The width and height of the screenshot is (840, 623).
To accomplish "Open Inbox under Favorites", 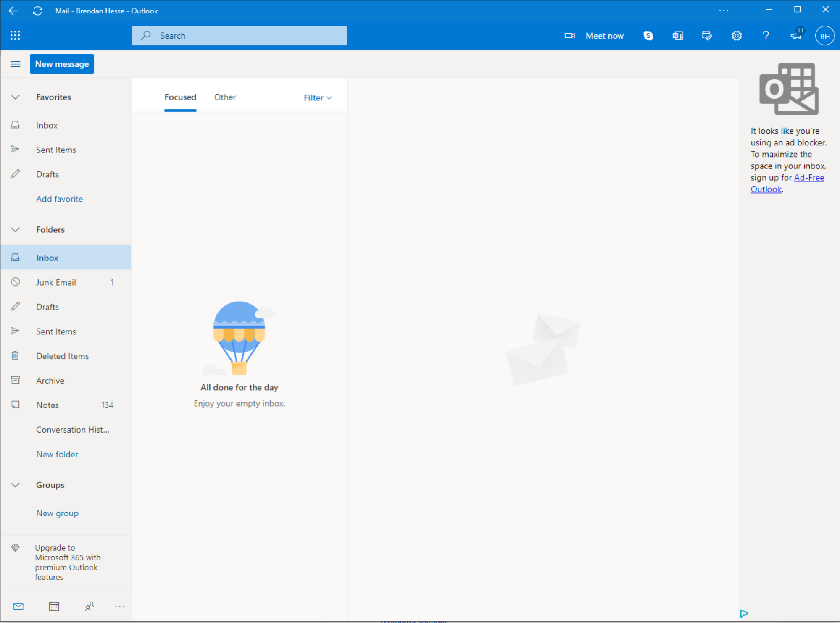I will click(x=66, y=125).
